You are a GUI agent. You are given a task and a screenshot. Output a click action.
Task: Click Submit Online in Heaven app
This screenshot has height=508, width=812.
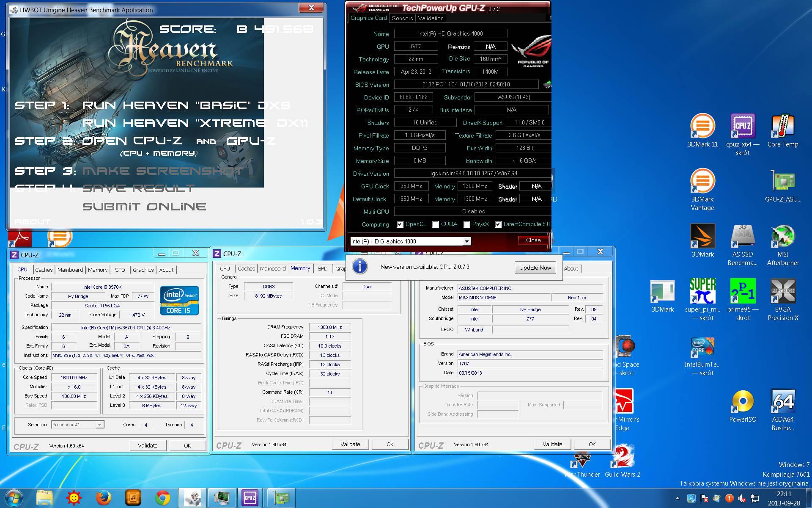tap(144, 207)
